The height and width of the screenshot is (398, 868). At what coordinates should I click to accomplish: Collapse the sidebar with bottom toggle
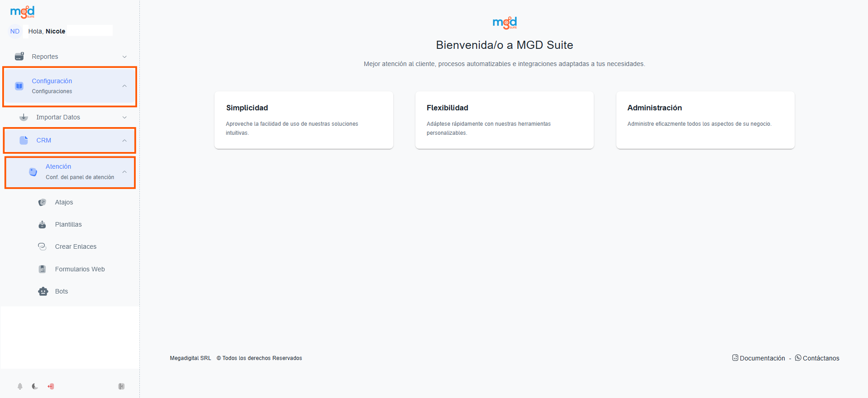[121, 386]
